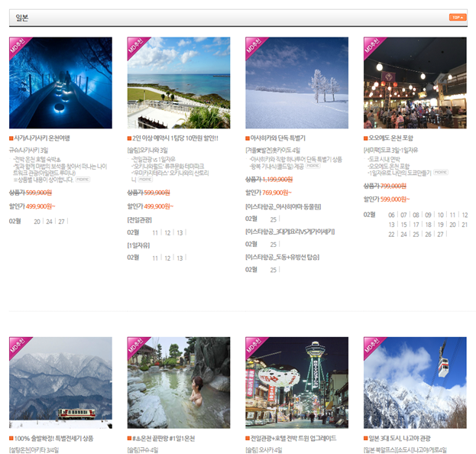Open the 온천 끝판왕 #1일1온천 title

click(x=164, y=439)
